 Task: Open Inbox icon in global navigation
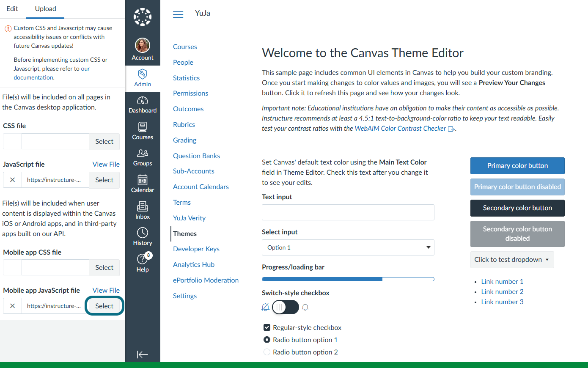pos(143,206)
